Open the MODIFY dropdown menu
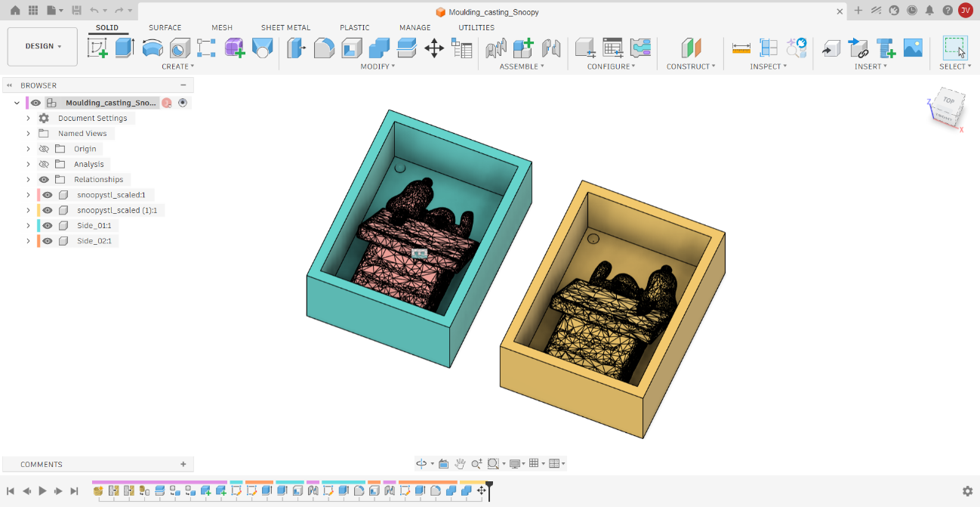Image resolution: width=980 pixels, height=507 pixels. (378, 66)
